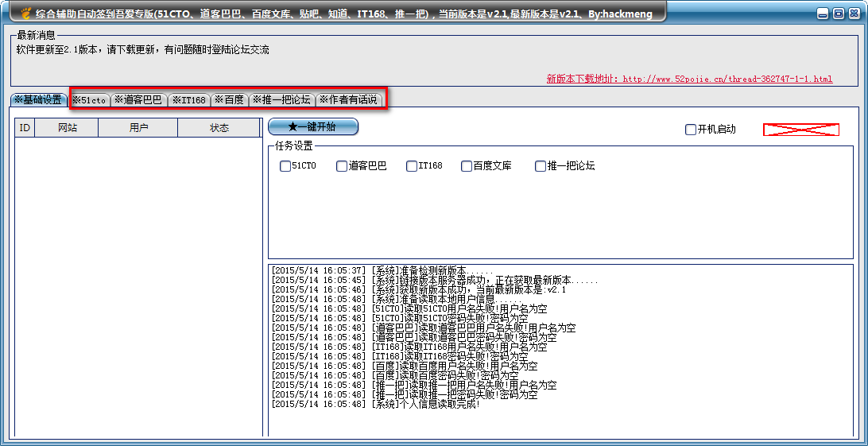
Task: Sort by the 网站 column header
Action: point(67,128)
